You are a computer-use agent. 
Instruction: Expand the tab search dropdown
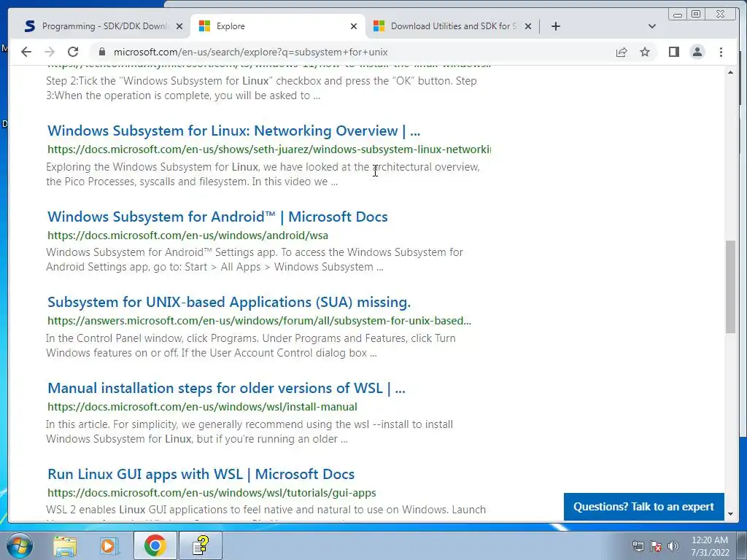point(652,26)
